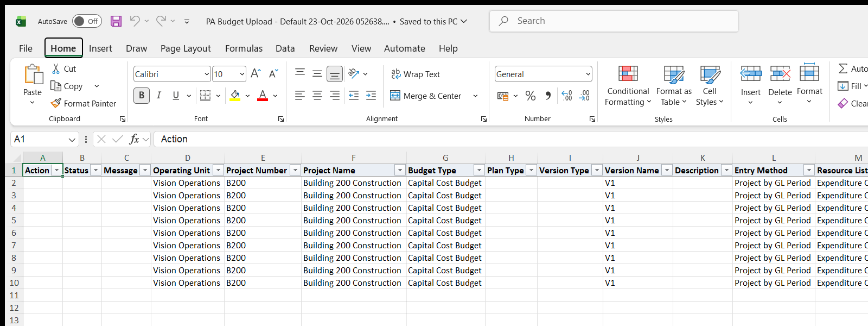Expand the Merge & Center options arrow
The height and width of the screenshot is (326, 868).
[x=475, y=96]
